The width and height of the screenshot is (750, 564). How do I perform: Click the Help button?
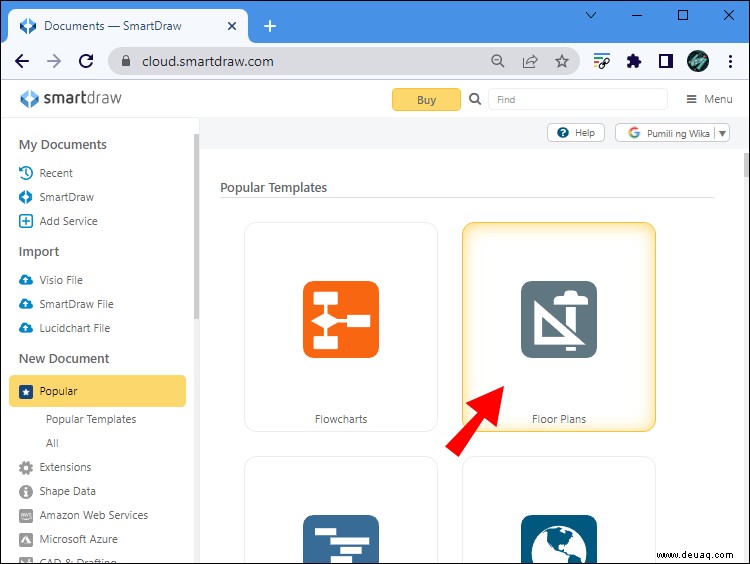[576, 133]
